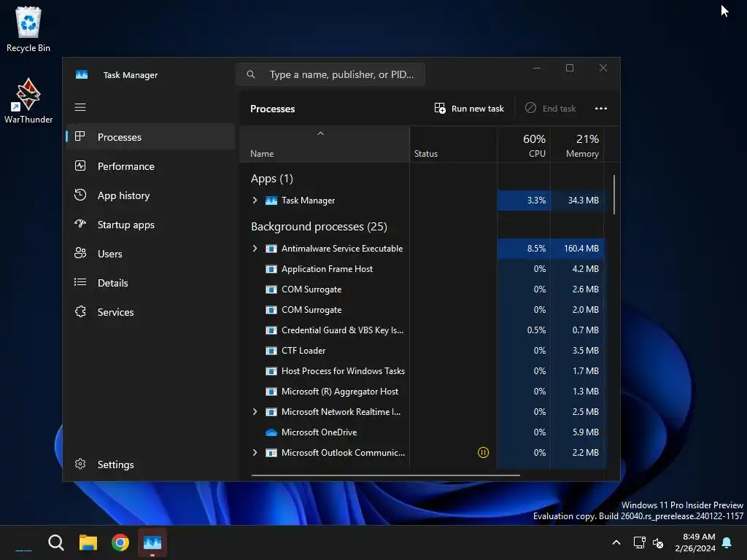Open the hamburger navigation menu
Screen dimensions: 747x560
(80, 107)
